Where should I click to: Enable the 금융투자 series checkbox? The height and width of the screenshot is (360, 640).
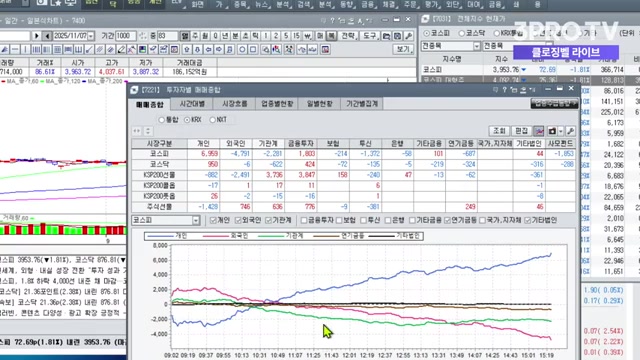coord(304,220)
